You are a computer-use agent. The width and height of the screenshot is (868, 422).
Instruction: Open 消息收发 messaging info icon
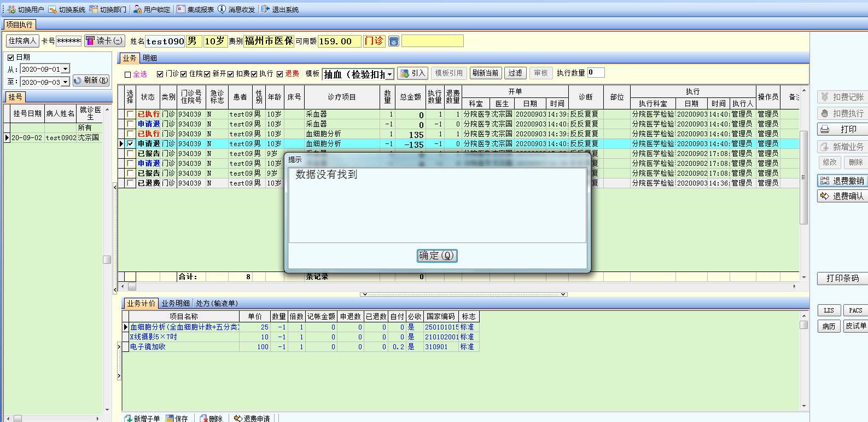(222, 9)
